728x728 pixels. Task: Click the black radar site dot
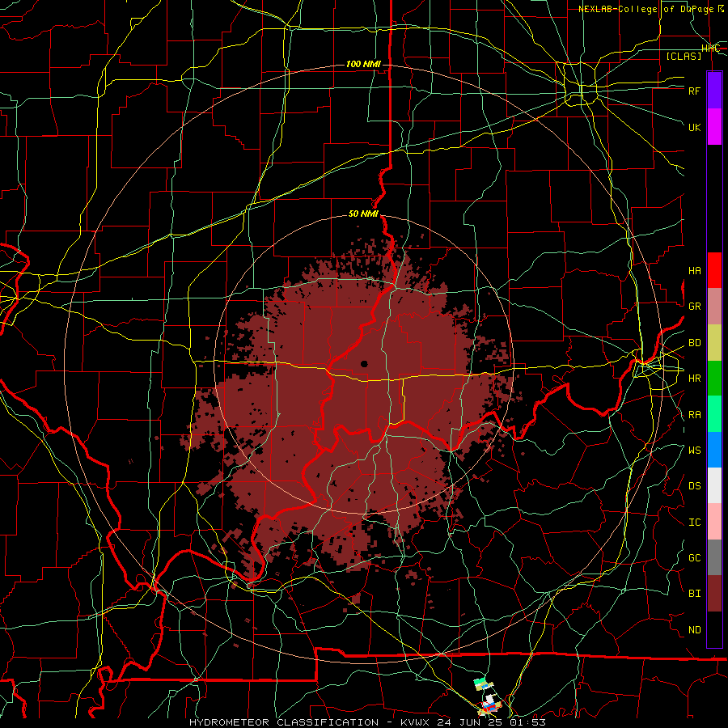click(364, 364)
